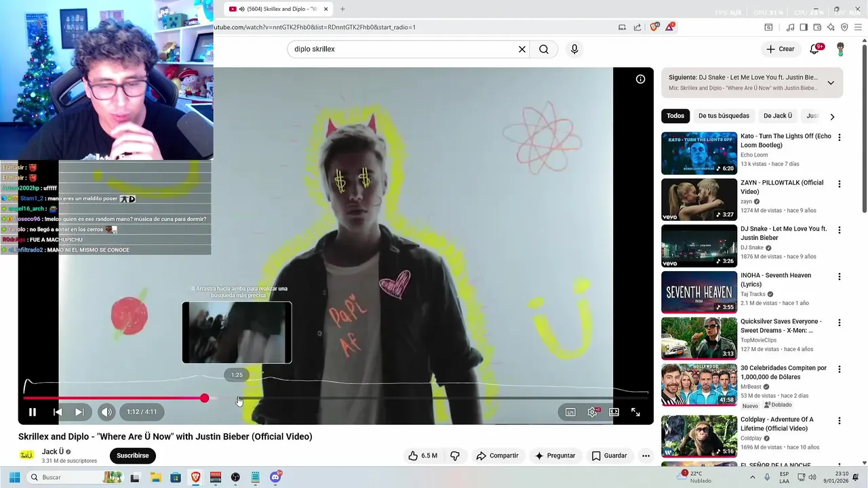Expand the Siguiente mix playlist panel
The height and width of the screenshot is (488, 868).
(x=831, y=83)
